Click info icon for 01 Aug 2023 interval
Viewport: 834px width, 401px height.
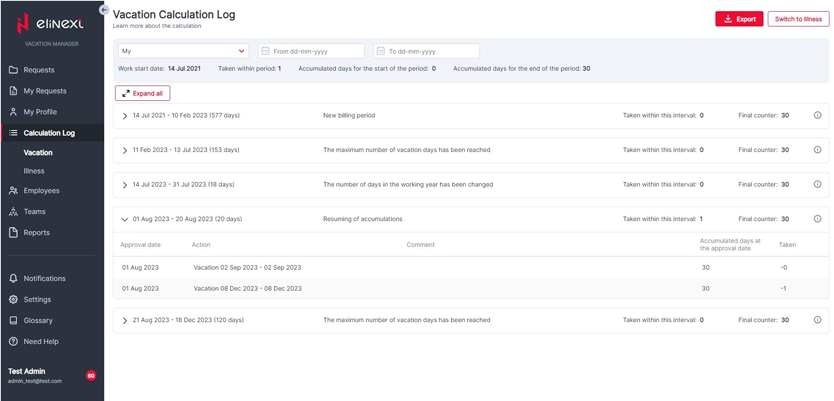[x=817, y=219]
